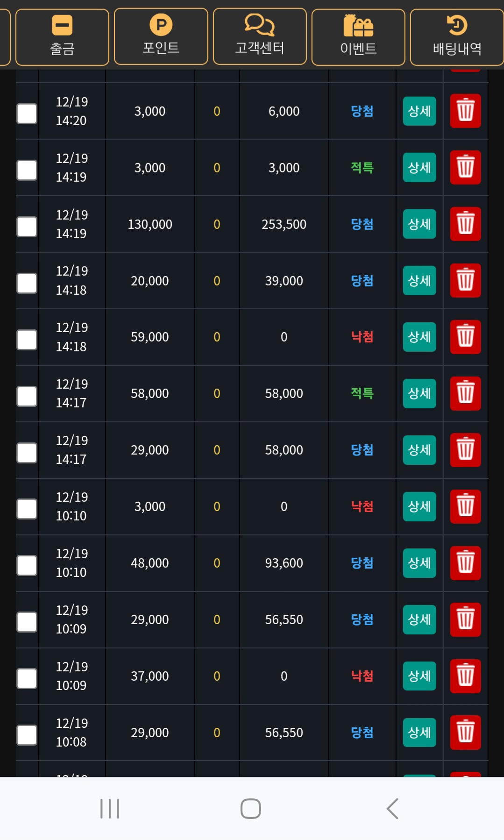Select checkbox for the 253,500 payout row
The height and width of the screenshot is (840, 504).
(27, 227)
